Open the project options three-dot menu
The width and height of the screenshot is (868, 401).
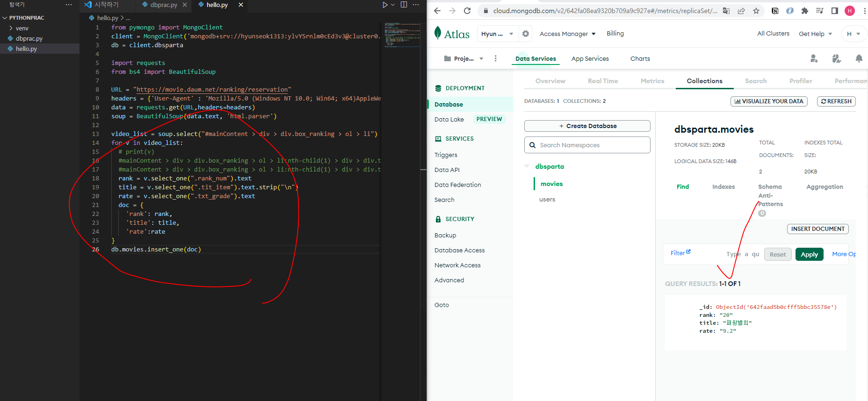point(496,58)
